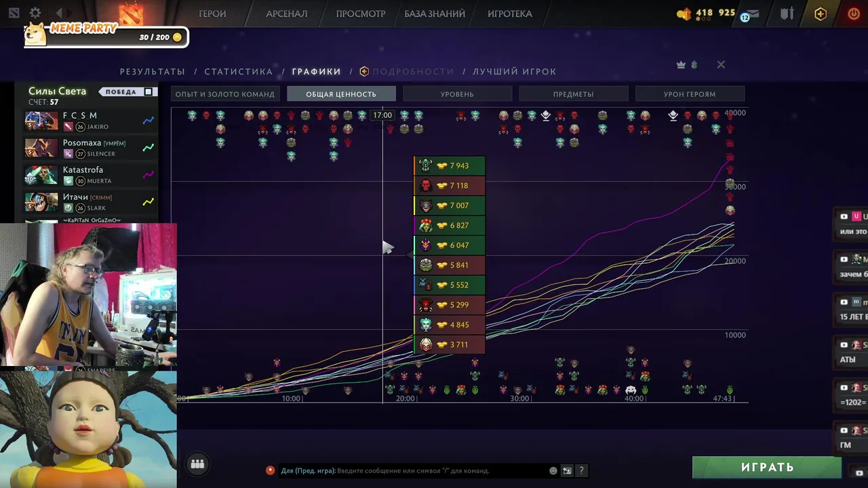The height and width of the screenshot is (488, 868).
Task: Click the shards and gold currency icon
Action: (x=684, y=14)
